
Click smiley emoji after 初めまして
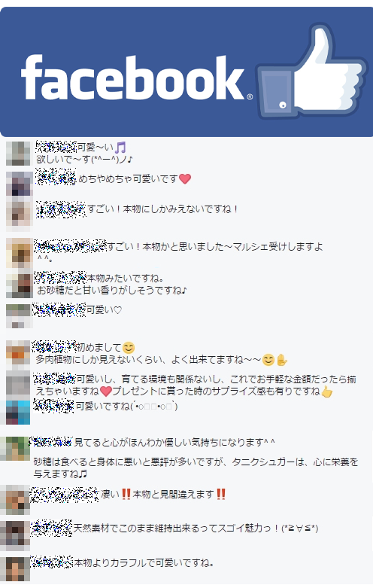pos(129,348)
